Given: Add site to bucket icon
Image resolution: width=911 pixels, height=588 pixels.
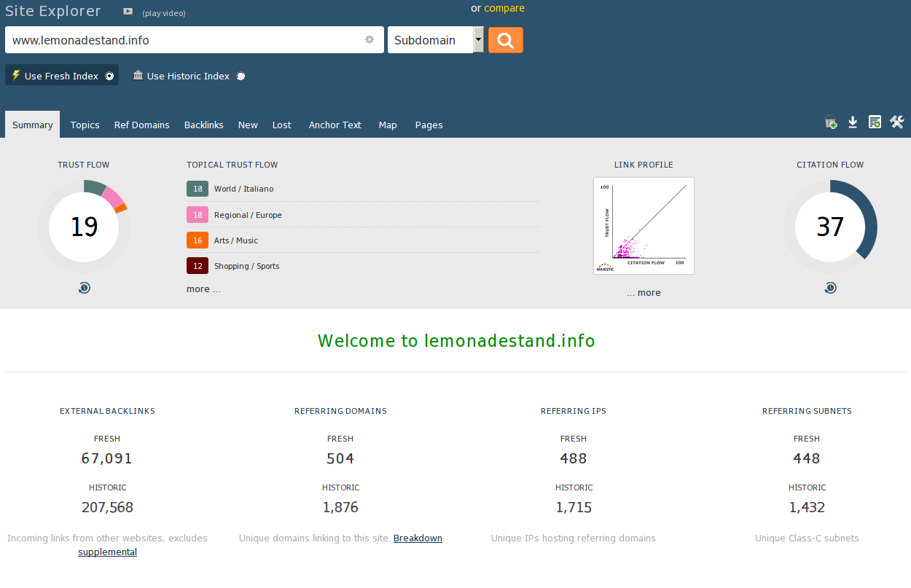Looking at the screenshot, I should pos(831,122).
